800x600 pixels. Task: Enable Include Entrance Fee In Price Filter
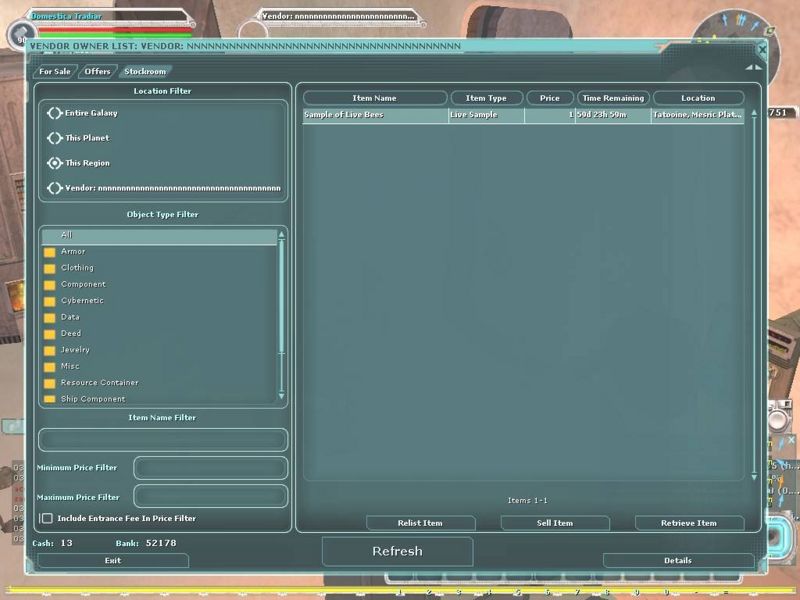tap(47, 518)
